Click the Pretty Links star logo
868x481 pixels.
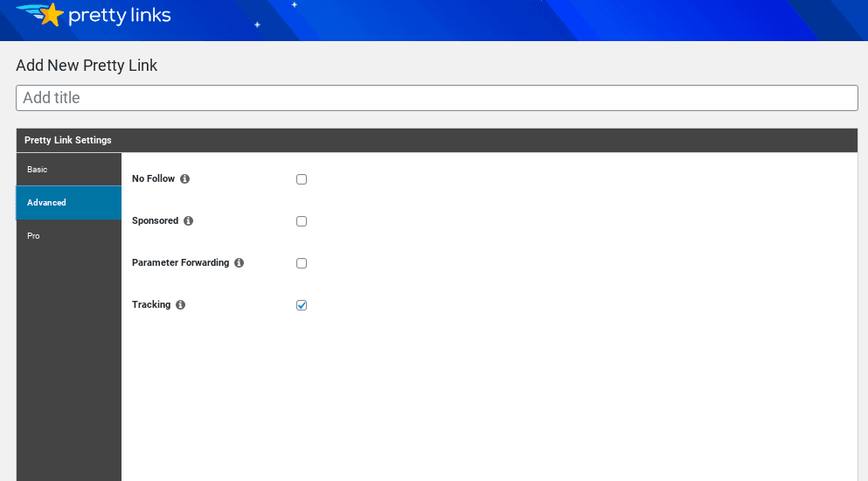pyautogui.click(x=40, y=14)
